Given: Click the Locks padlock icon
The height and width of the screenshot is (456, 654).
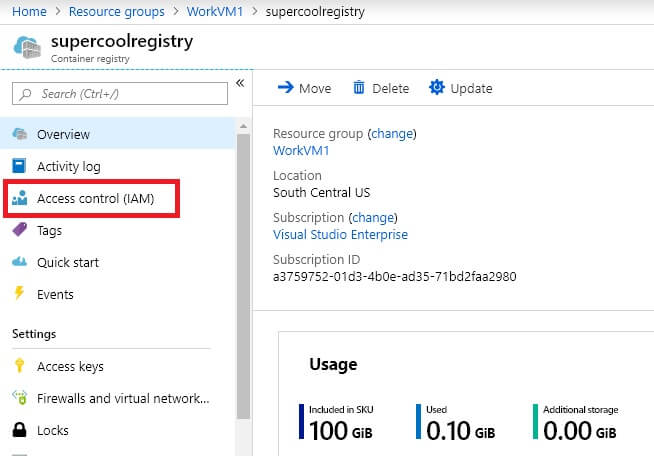Looking at the screenshot, I should (x=19, y=429).
